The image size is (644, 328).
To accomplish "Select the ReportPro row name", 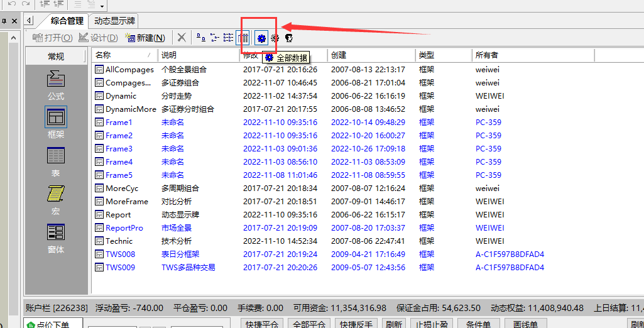I will 124,228.
